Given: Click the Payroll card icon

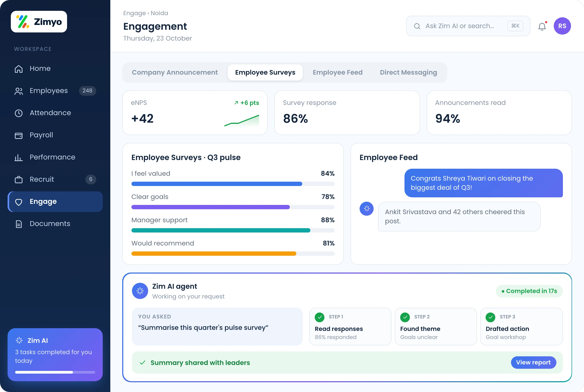Looking at the screenshot, I should pyautogui.click(x=19, y=135).
